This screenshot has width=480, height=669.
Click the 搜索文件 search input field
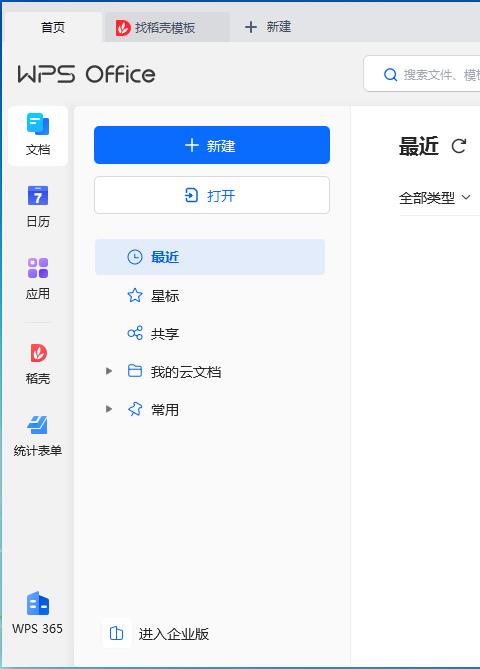(422, 74)
